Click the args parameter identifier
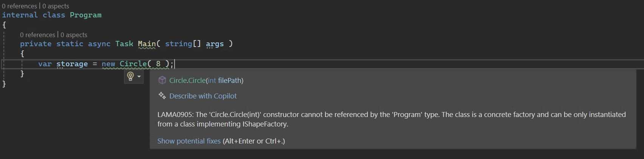644x159 pixels. coord(215,44)
